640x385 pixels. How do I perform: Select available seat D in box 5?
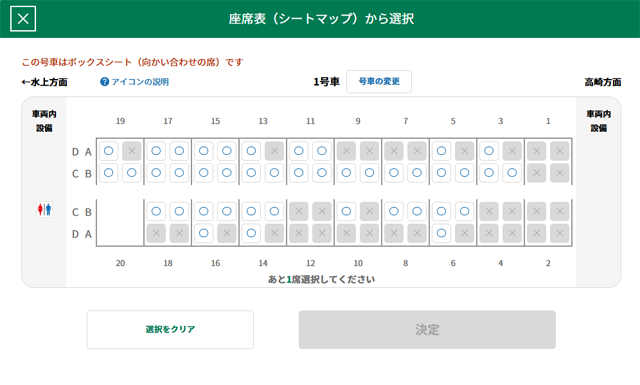click(441, 151)
